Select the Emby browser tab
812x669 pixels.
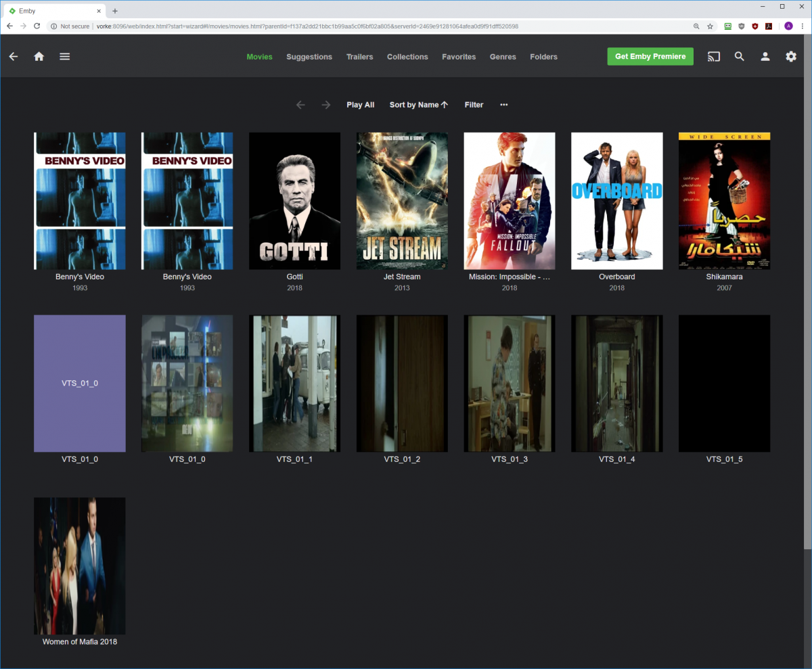pyautogui.click(x=54, y=11)
